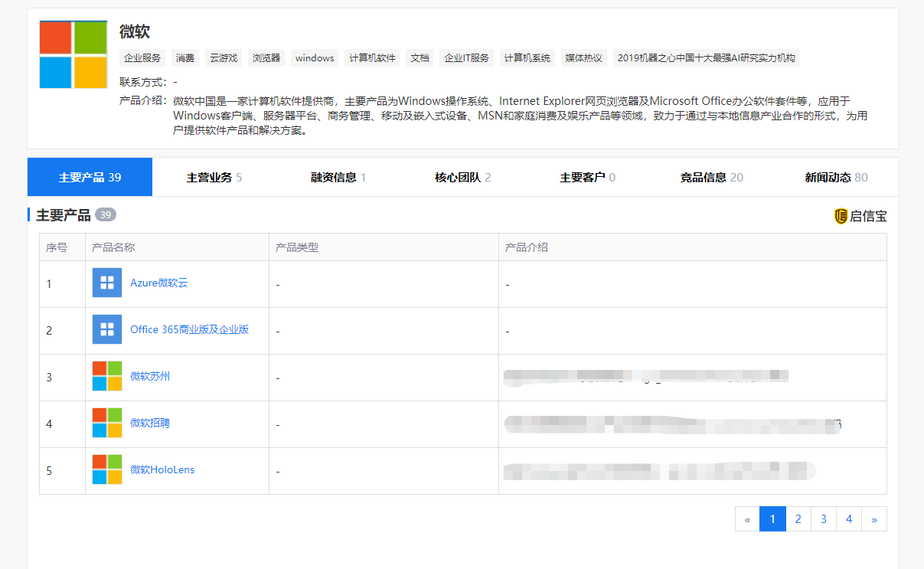This screenshot has width=924, height=569.
Task: Click the Office 365商业版及企业版 product icon
Action: pos(106,330)
